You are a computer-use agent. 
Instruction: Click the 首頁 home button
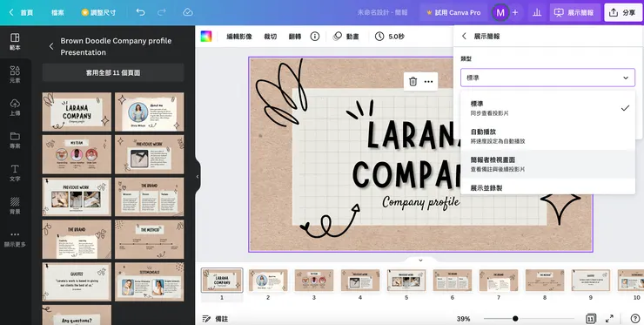coord(22,12)
